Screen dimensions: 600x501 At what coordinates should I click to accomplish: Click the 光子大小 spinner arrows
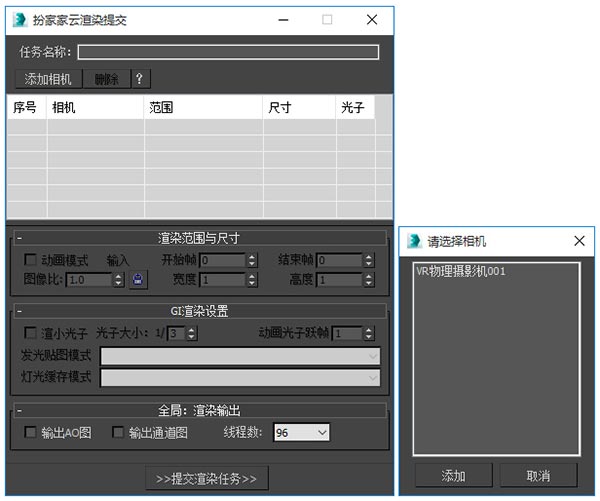191,333
